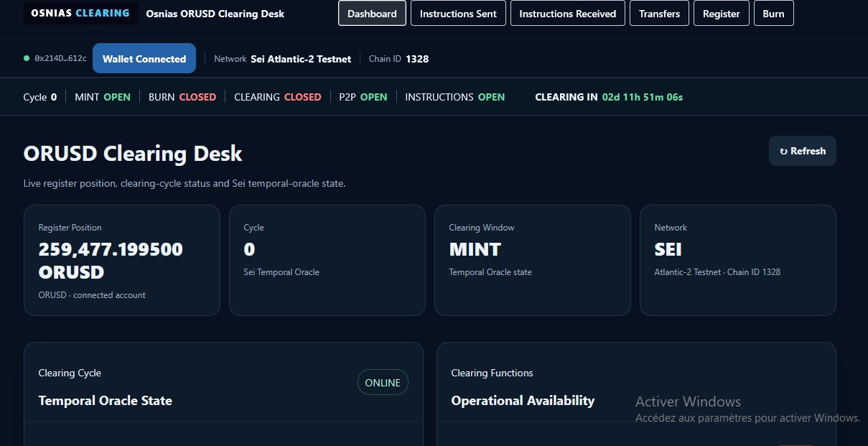Click the clearing countdown 02d 11h 51m 06s
Screen dimensions: 868x446
[643, 97]
